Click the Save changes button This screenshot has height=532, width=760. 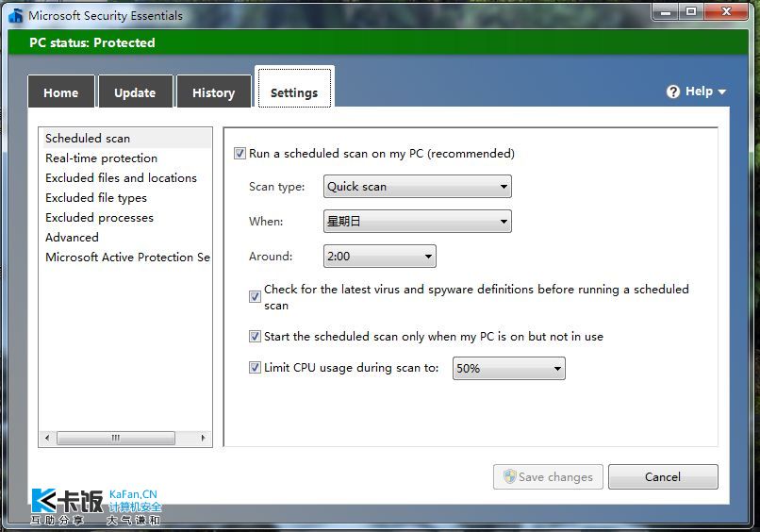[x=548, y=476]
